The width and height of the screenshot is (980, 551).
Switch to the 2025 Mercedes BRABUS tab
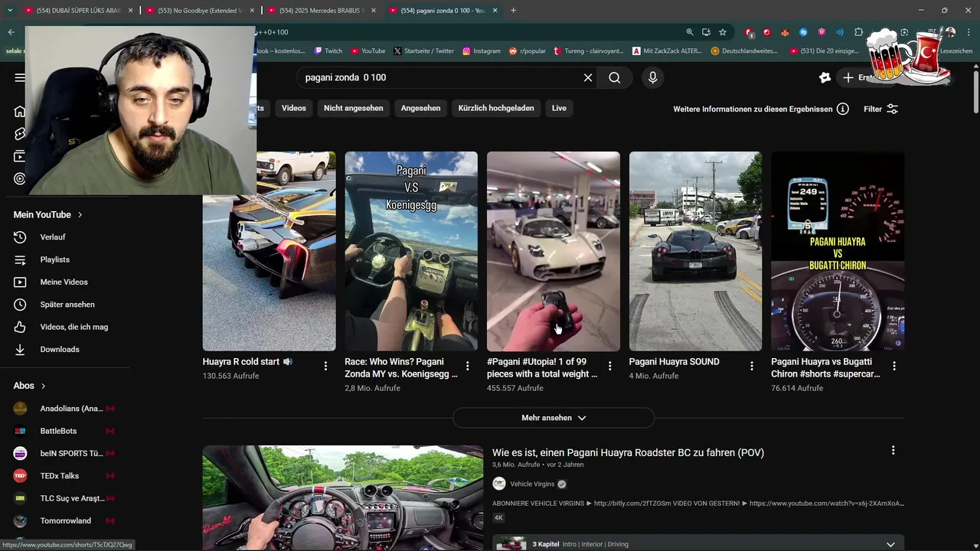tap(322, 11)
